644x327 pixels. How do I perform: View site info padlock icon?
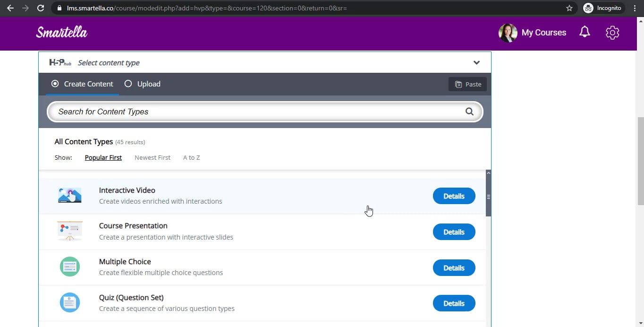(59, 8)
